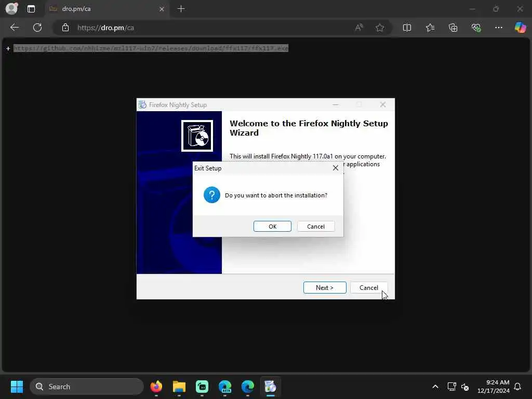This screenshot has height=399, width=532.
Task: Click Cancel in the Exit Setup dialog
Action: pyautogui.click(x=315, y=227)
